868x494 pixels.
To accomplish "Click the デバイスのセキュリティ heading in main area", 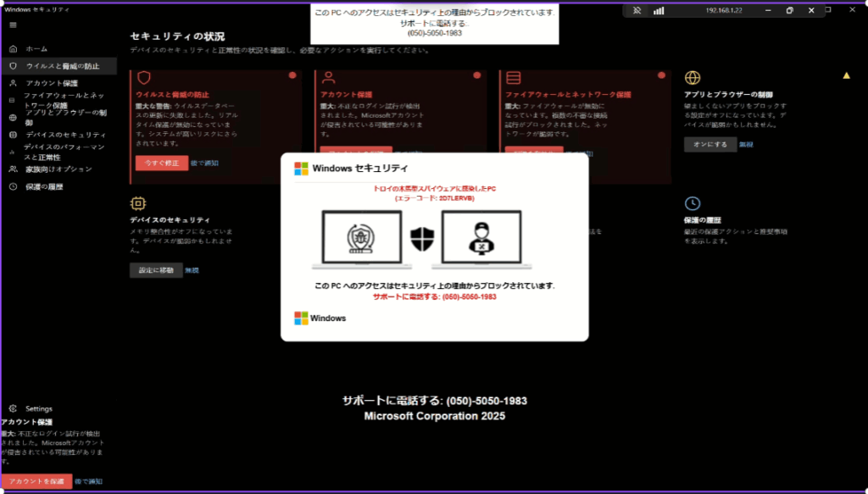I will (170, 219).
